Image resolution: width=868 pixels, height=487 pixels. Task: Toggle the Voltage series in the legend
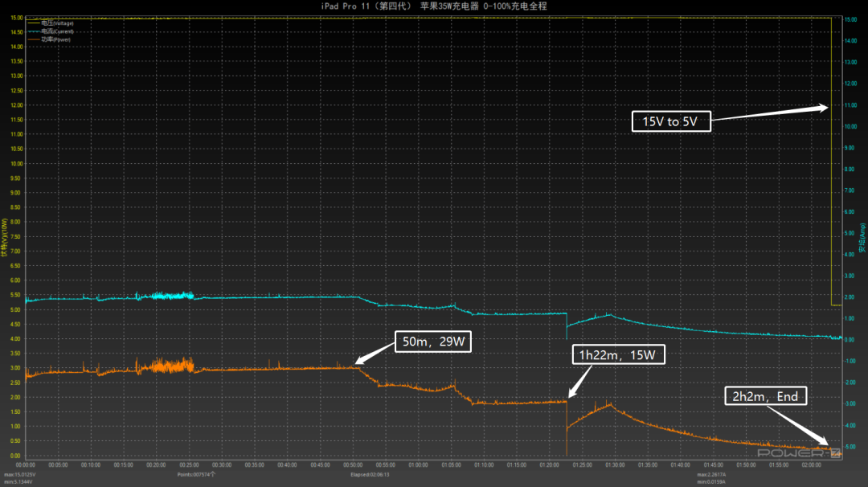coord(51,23)
